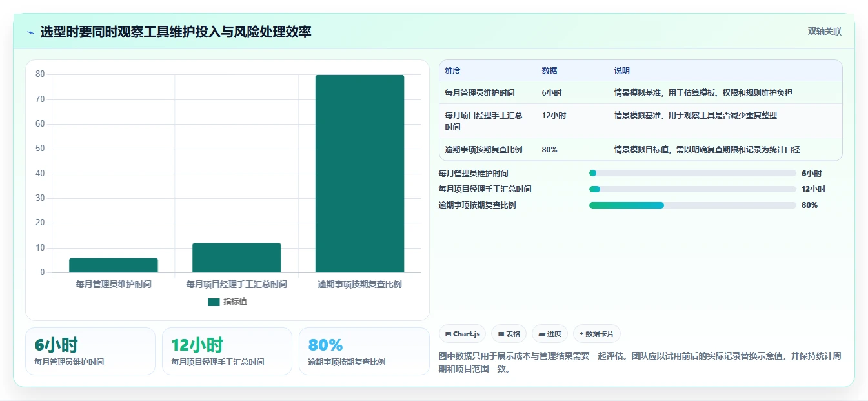The height and width of the screenshot is (401, 868).
Task: Click the 6小时 data card value
Action: coord(56,345)
